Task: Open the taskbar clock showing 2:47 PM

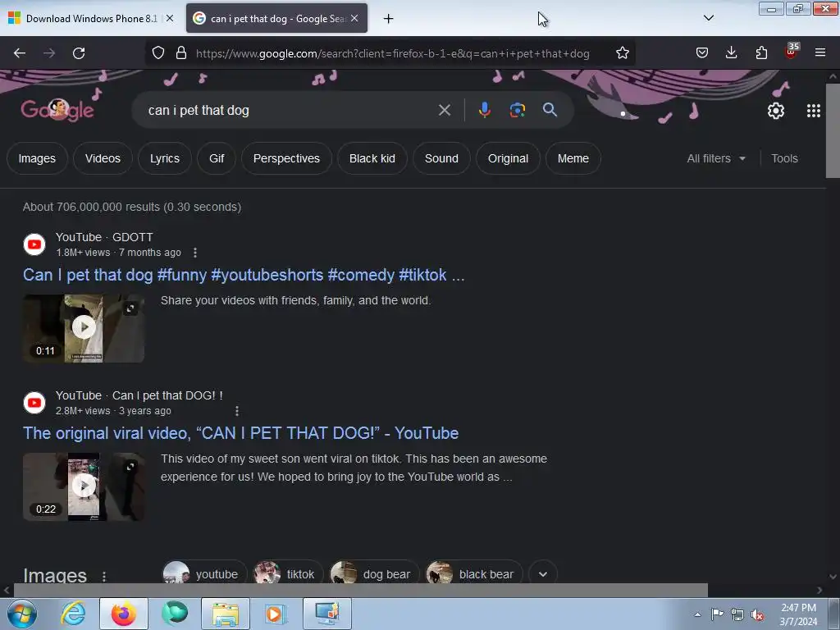Action: pos(798,614)
